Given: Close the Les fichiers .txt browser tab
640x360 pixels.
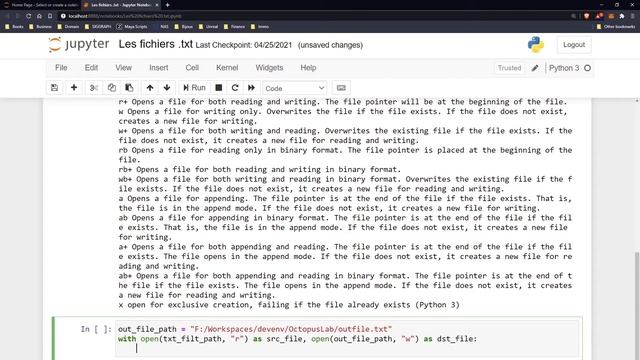Looking at the screenshot, I should tap(157, 5).
